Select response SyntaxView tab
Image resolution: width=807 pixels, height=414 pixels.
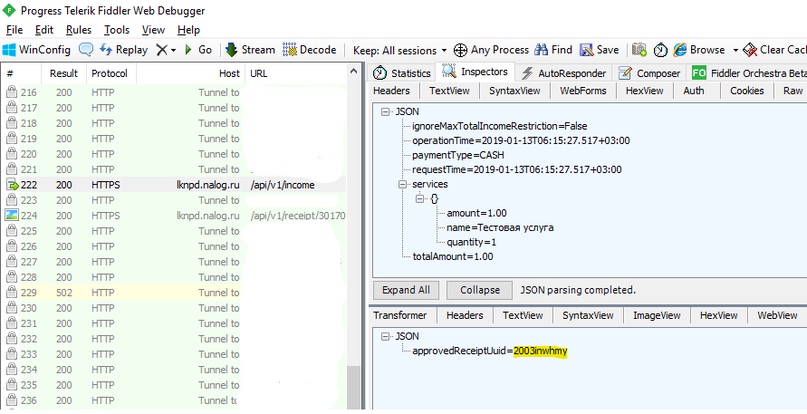pyautogui.click(x=588, y=315)
